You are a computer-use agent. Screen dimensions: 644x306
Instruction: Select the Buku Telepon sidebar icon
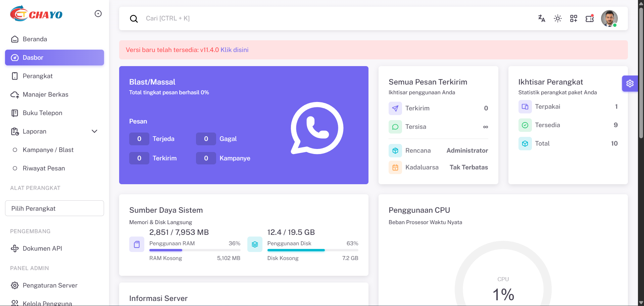[15, 113]
